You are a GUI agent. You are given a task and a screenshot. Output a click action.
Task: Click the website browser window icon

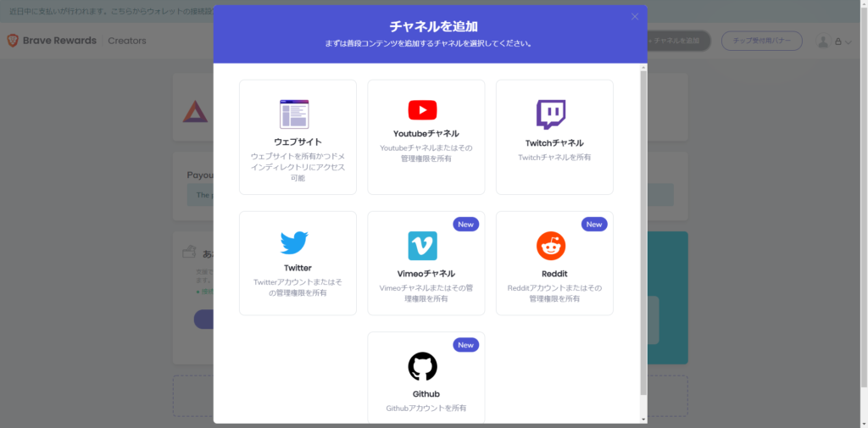coord(294,114)
